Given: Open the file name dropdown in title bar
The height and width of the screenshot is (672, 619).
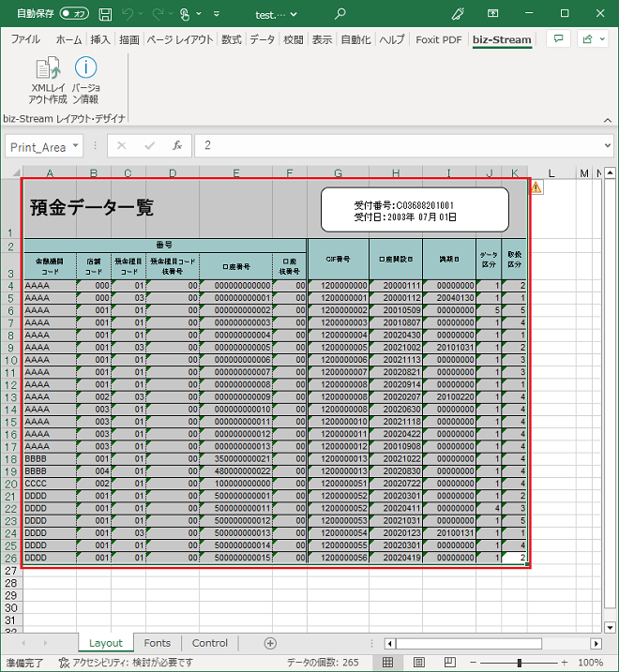Looking at the screenshot, I should pos(294,15).
